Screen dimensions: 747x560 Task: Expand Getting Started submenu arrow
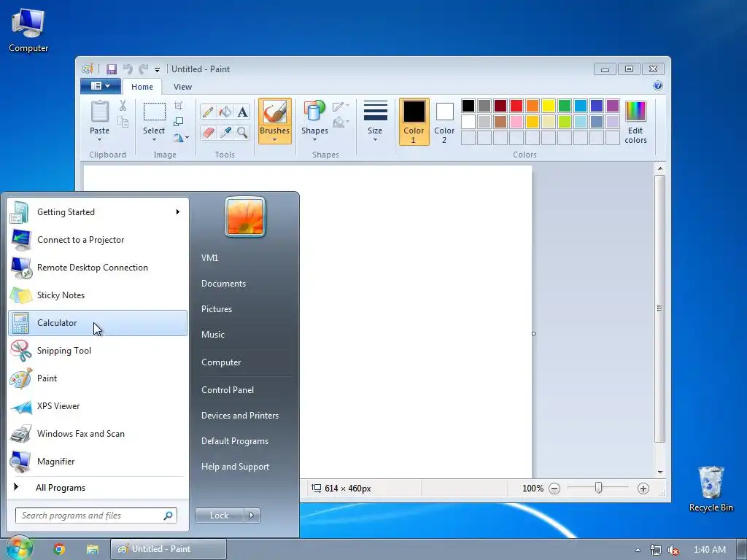(178, 212)
